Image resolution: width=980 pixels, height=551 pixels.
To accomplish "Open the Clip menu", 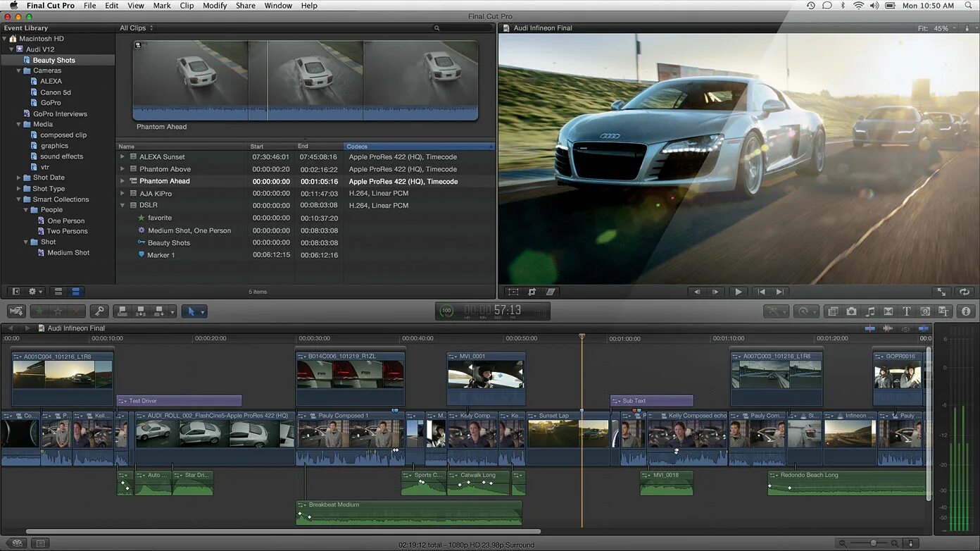I will 187,6.
